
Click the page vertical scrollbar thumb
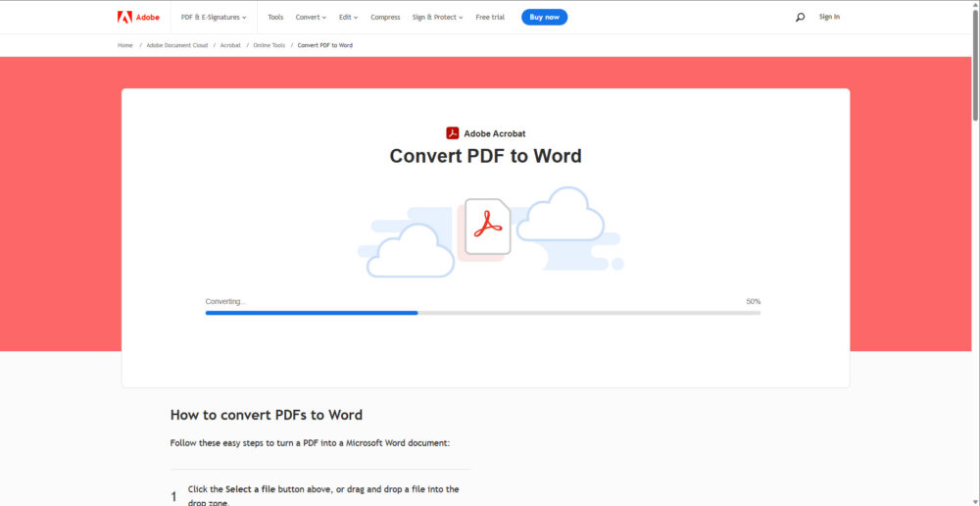pyautogui.click(x=975, y=66)
